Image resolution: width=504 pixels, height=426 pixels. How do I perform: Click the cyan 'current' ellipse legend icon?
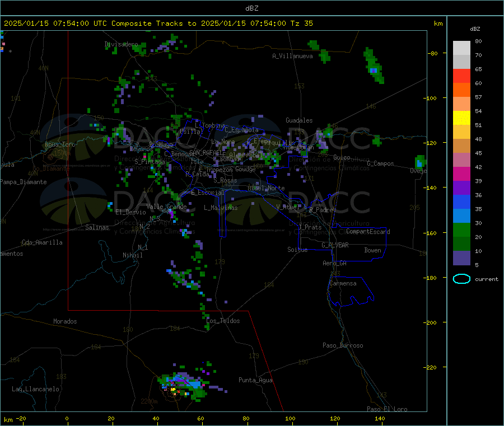(x=461, y=279)
